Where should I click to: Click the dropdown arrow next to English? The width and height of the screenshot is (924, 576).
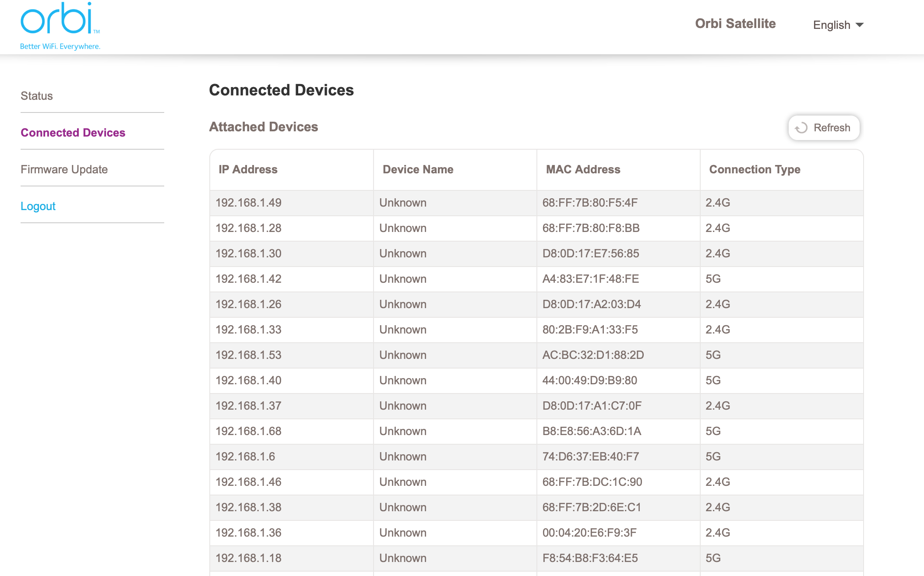point(860,25)
